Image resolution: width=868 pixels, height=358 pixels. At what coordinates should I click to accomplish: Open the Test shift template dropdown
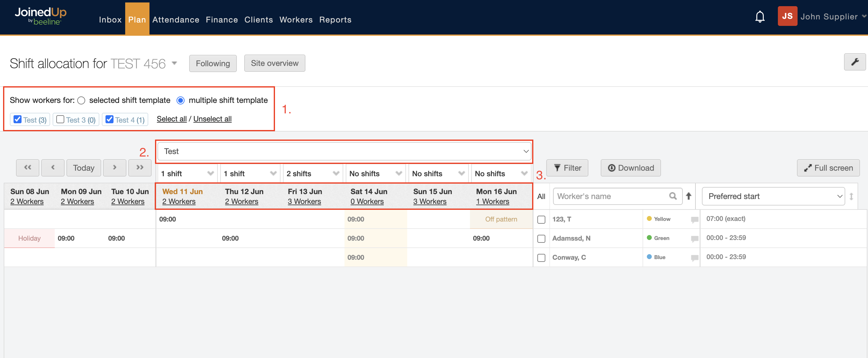344,152
